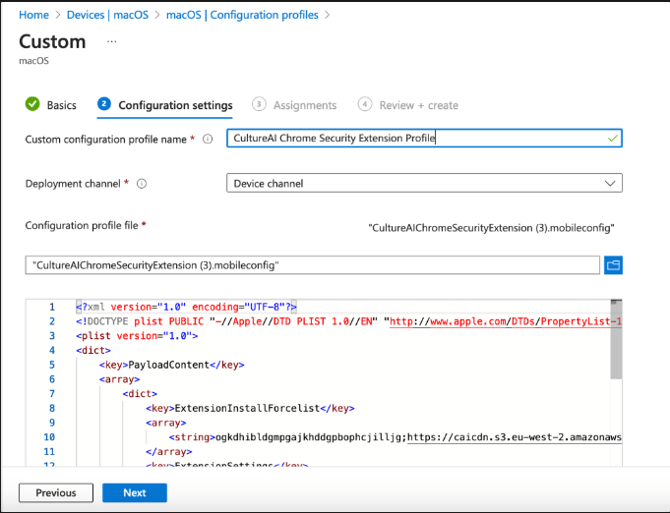Click the folder browse icon for profile file
670x513 pixels.
(x=612, y=265)
